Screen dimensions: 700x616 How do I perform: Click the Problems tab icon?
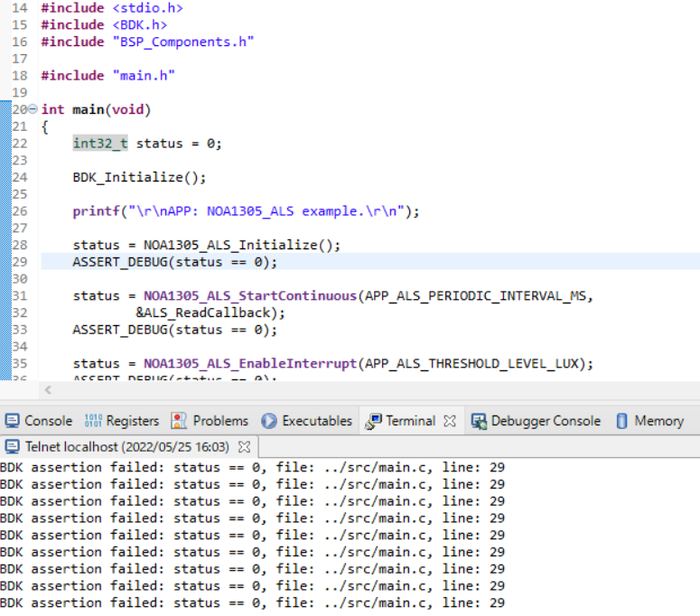click(179, 421)
